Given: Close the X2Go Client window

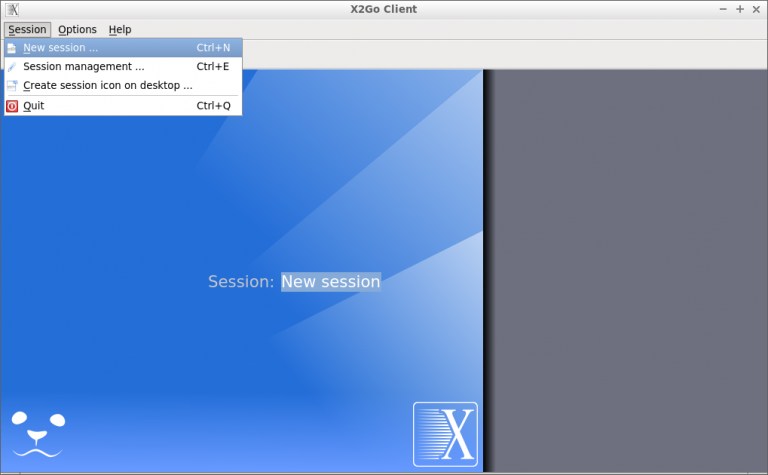Looking at the screenshot, I should click(x=756, y=9).
